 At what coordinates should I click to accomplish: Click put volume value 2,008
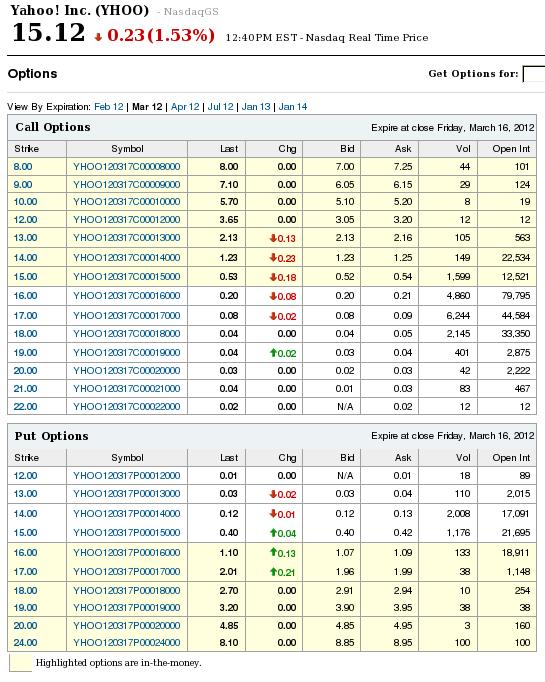458,514
